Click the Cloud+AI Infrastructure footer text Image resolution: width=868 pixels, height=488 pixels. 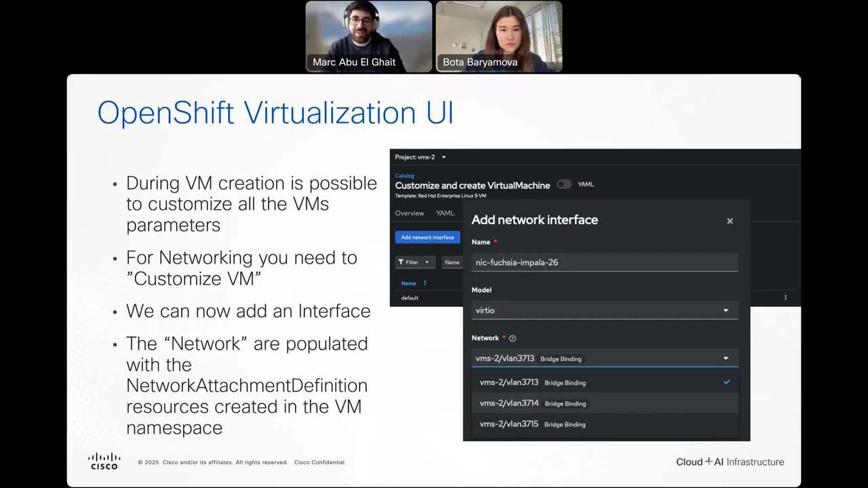coord(730,462)
